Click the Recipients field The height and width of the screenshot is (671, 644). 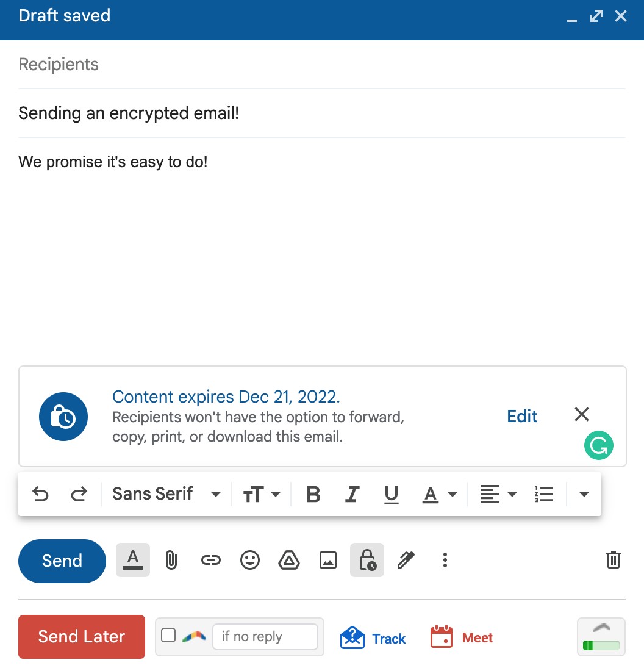pyautogui.click(x=322, y=65)
